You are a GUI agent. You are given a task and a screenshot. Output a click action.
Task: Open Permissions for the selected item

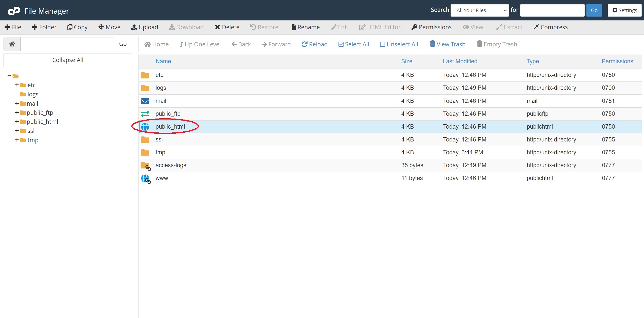(x=431, y=27)
